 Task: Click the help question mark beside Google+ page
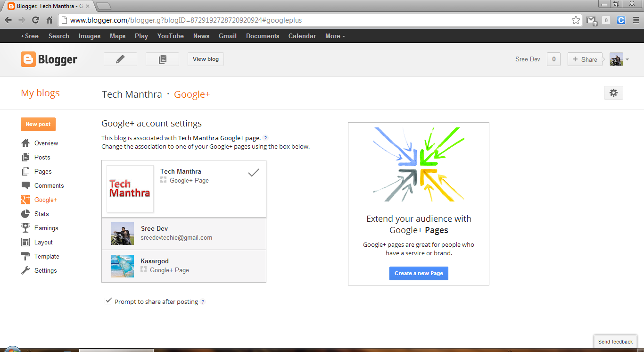tap(265, 138)
